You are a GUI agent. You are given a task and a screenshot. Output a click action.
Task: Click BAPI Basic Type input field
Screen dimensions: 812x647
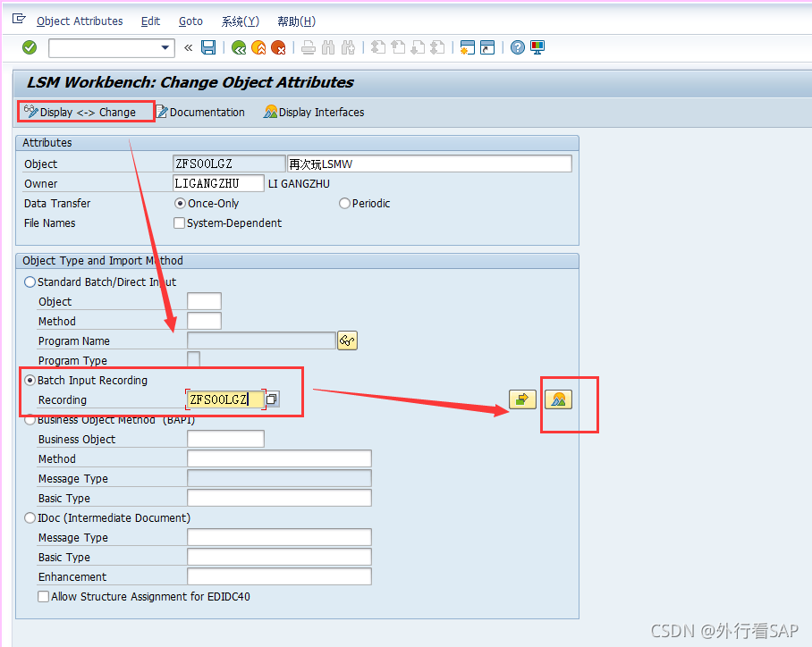(279, 498)
